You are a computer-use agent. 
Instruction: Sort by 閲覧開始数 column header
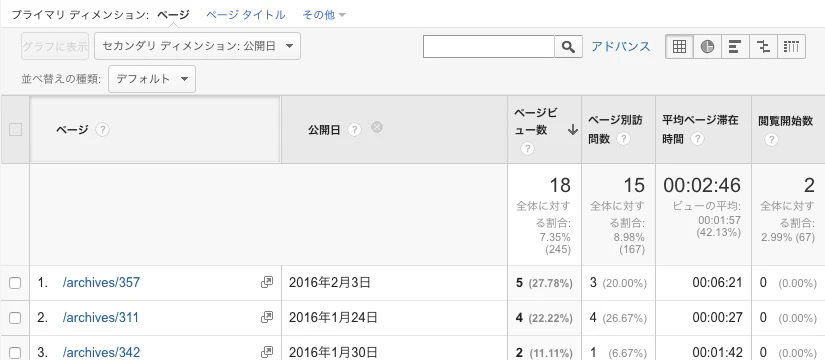tap(788, 129)
